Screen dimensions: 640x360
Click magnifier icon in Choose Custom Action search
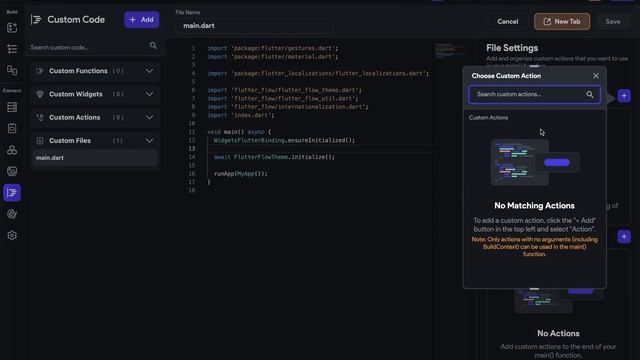click(x=590, y=95)
